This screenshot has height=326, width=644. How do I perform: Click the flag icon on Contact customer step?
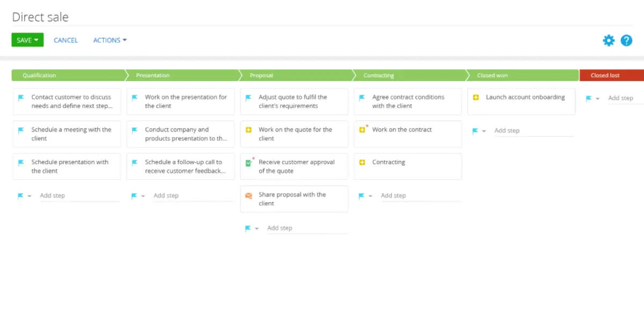21,98
